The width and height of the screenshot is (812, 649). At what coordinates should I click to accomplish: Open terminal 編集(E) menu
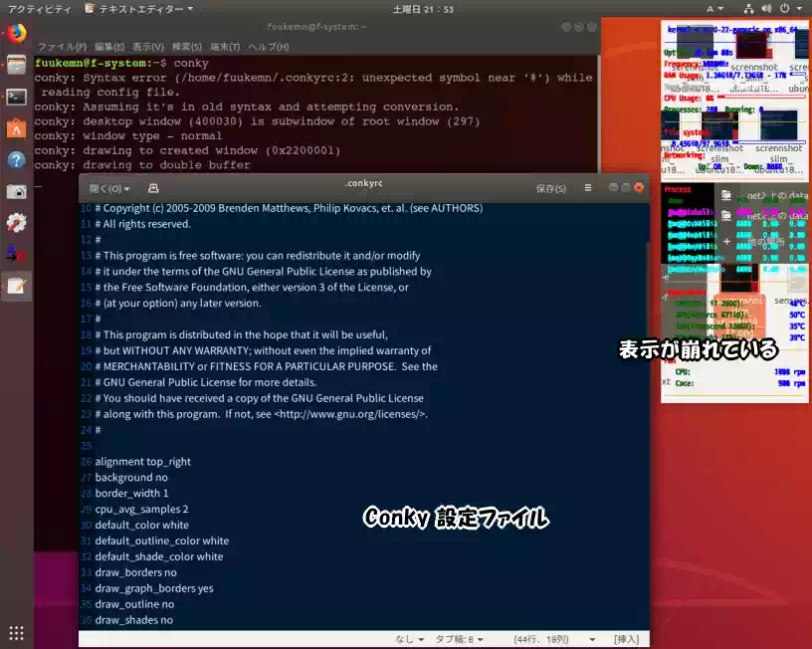[x=109, y=47]
